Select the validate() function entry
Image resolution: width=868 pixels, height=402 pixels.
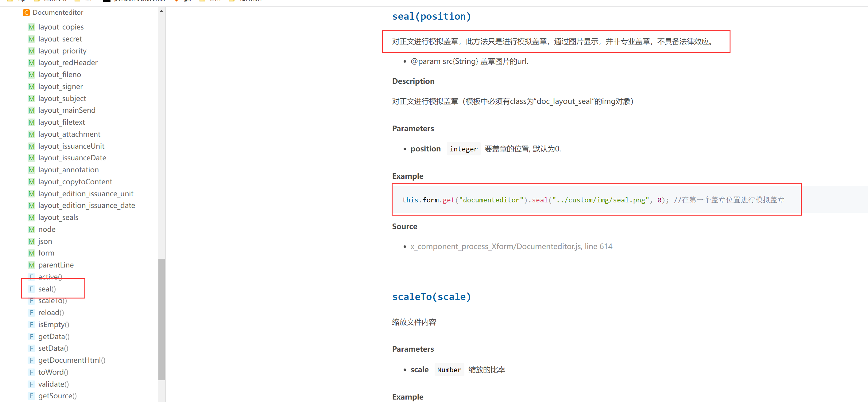coord(53,384)
